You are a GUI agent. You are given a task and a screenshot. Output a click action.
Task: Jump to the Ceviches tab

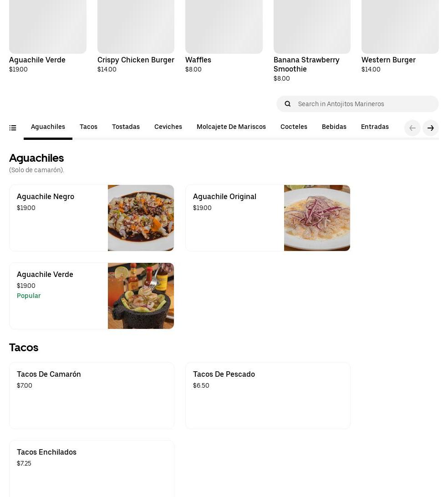coord(168,127)
